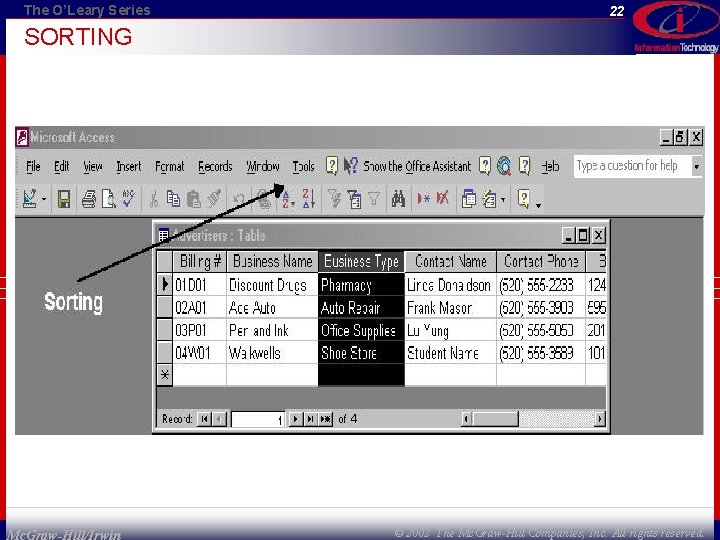Select the Format Painter brush icon
Screen dimensions: 720x540
(x=214, y=199)
